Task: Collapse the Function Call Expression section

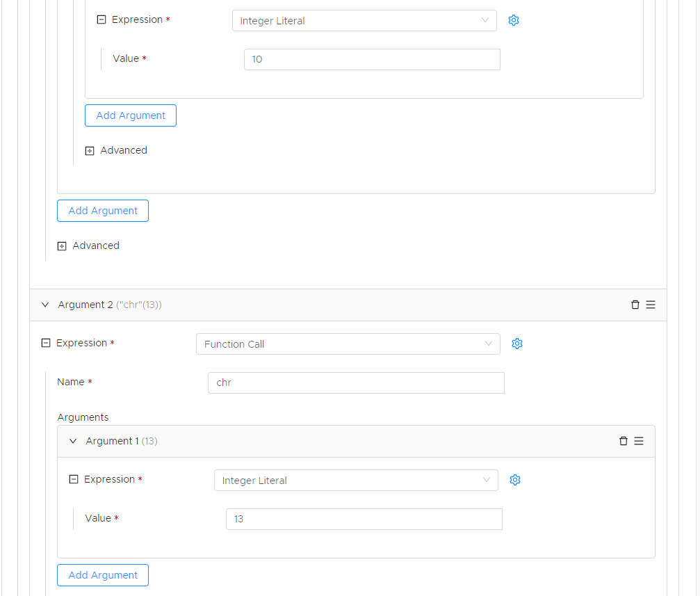Action: click(x=45, y=341)
